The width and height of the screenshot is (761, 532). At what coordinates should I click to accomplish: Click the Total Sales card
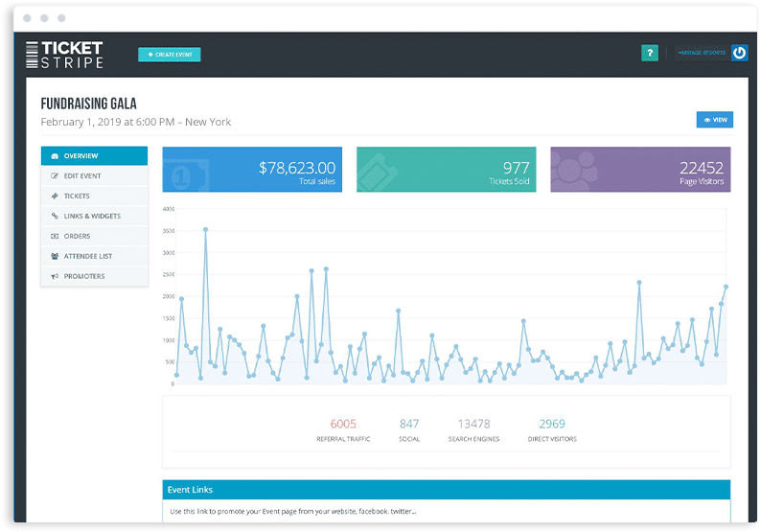click(252, 170)
